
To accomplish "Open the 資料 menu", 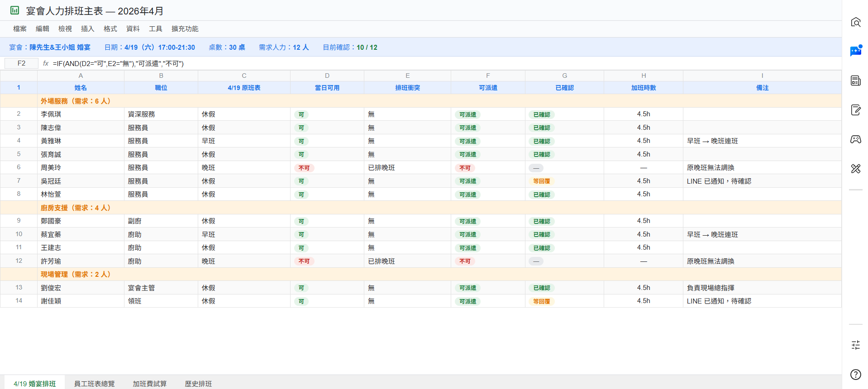I will coord(133,28).
